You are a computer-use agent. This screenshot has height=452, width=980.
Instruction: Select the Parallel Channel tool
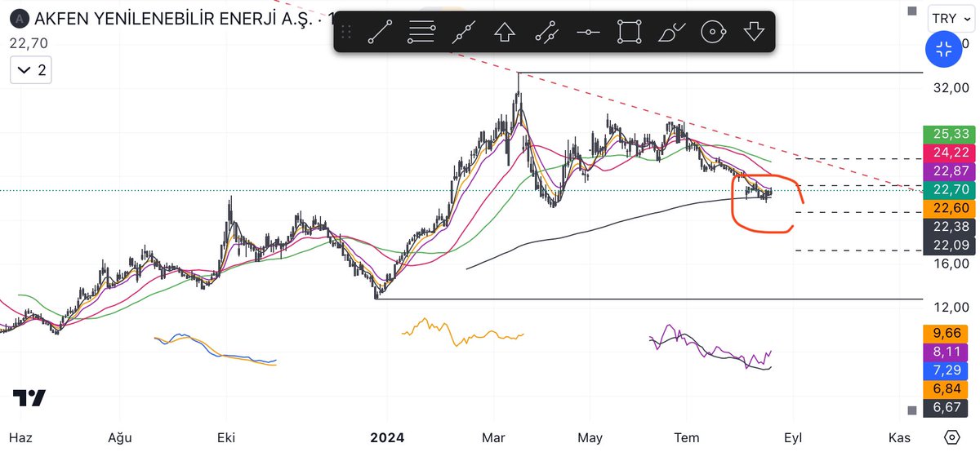[546, 33]
